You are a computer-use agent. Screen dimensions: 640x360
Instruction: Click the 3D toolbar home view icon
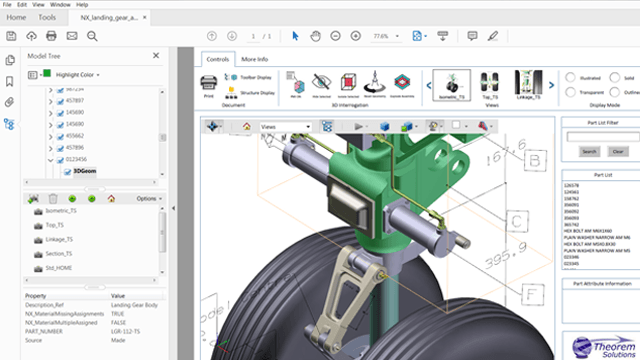[x=247, y=127]
